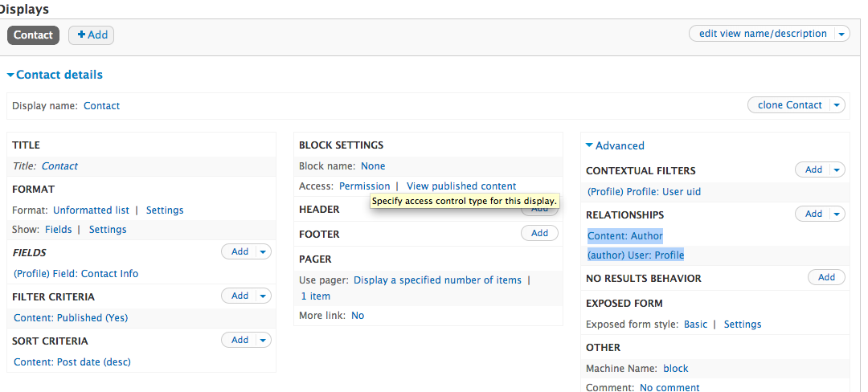Click Add button in SORT CRITERIA section
Viewport: 868px width, 392px height.
click(x=240, y=340)
